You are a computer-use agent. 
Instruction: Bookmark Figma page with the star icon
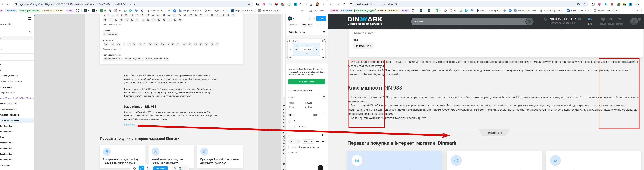(249, 4)
